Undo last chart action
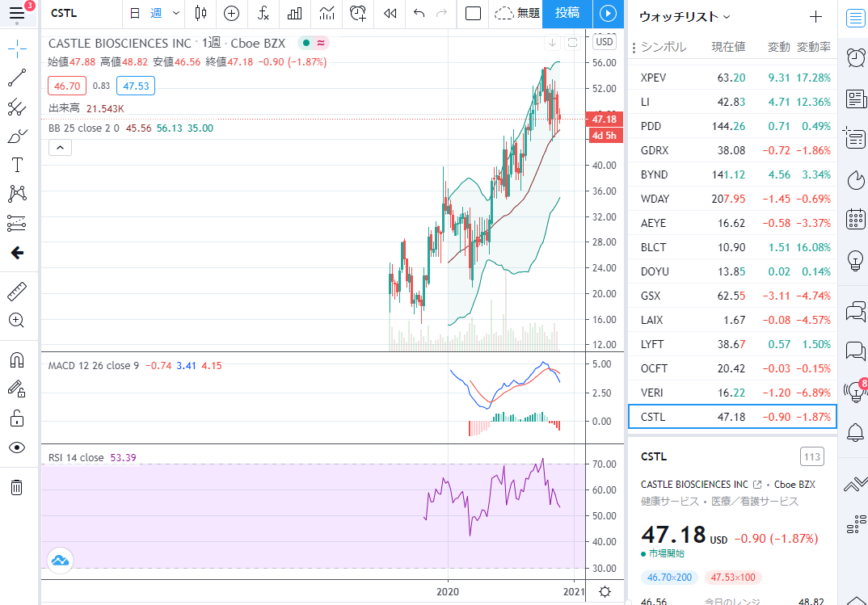Viewport: 868px width, 605px height. pos(419,13)
